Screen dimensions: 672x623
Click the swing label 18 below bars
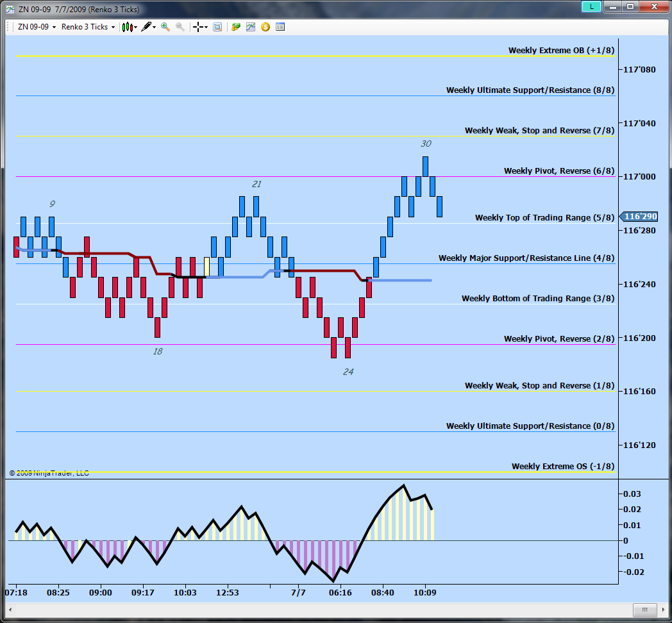click(157, 351)
